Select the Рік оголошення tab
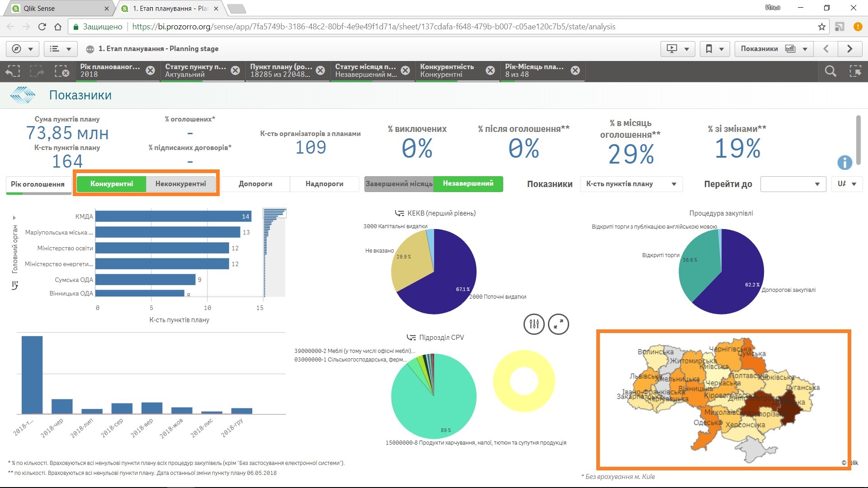 (38, 184)
